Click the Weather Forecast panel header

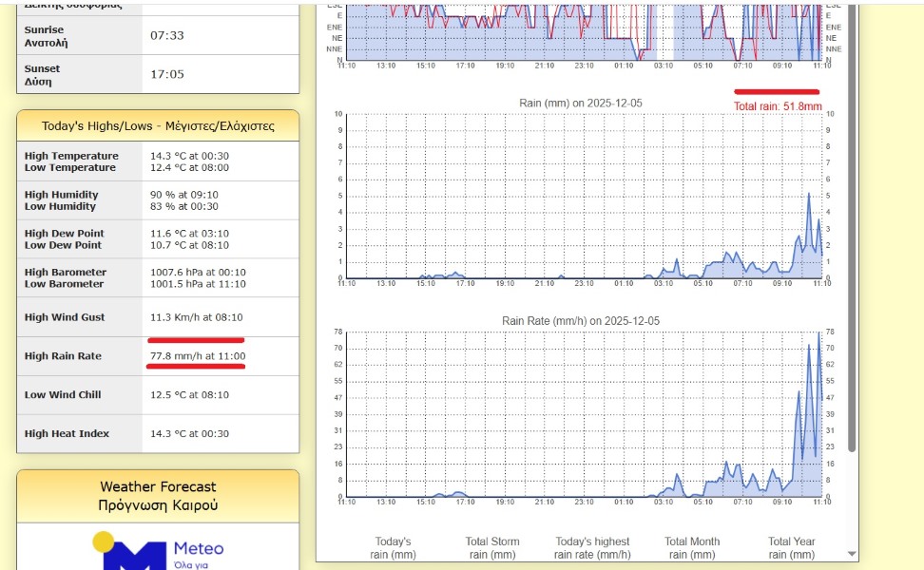(x=158, y=496)
